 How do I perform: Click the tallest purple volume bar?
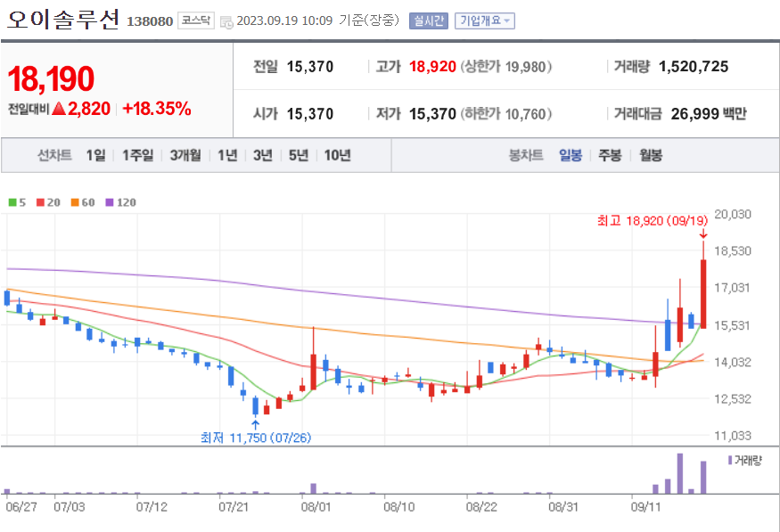tap(679, 473)
